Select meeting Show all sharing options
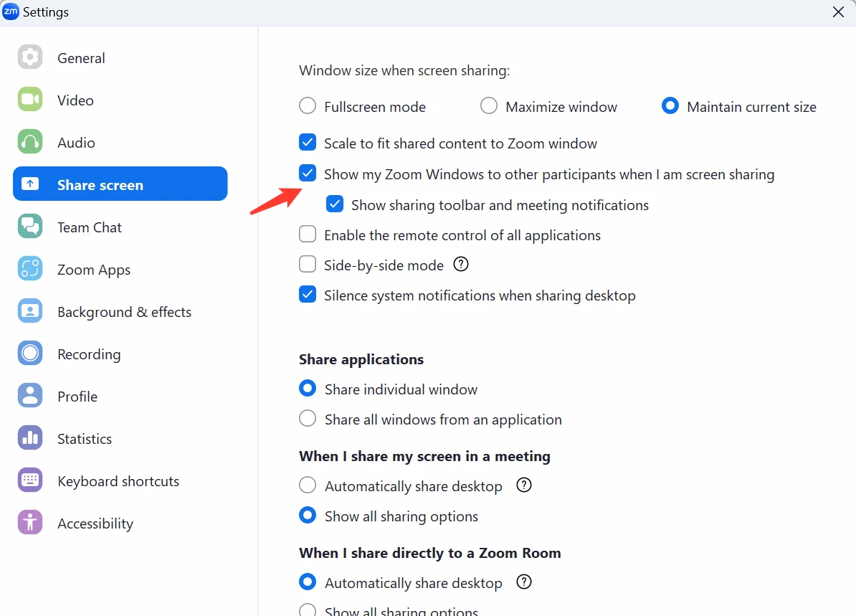The image size is (856, 616). pos(308,515)
